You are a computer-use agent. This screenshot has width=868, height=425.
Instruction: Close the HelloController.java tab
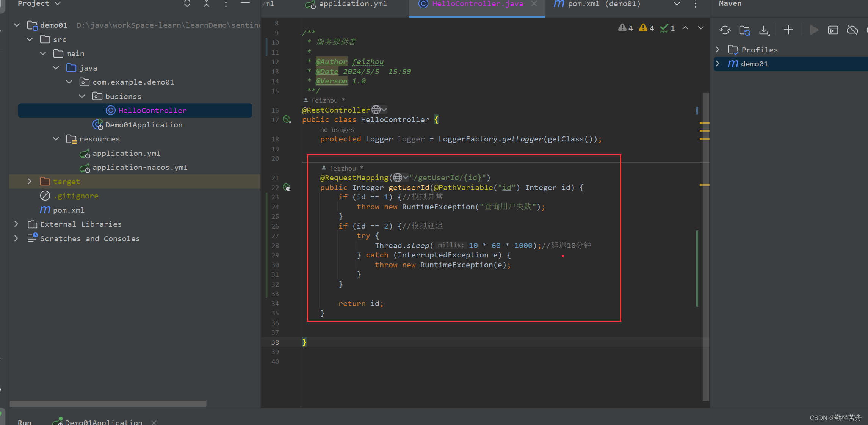[x=534, y=4]
